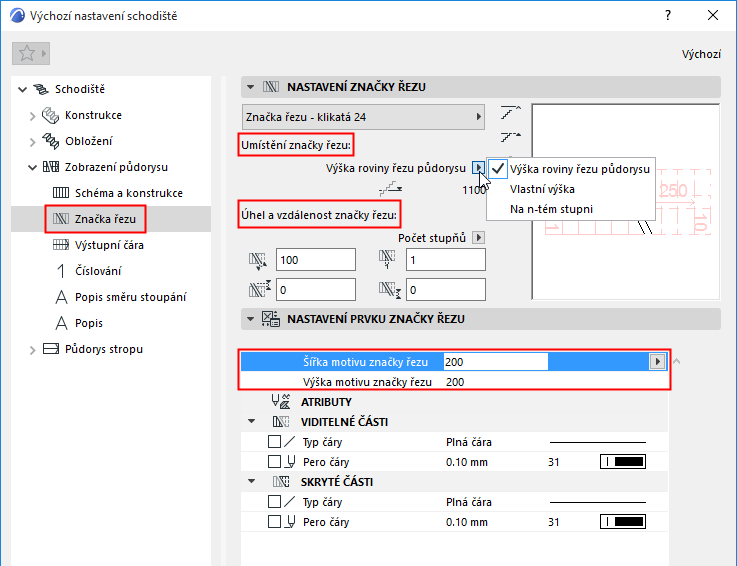The width and height of the screenshot is (737, 566).
Task: Collapse the Skryté části group
Action: [x=251, y=481]
